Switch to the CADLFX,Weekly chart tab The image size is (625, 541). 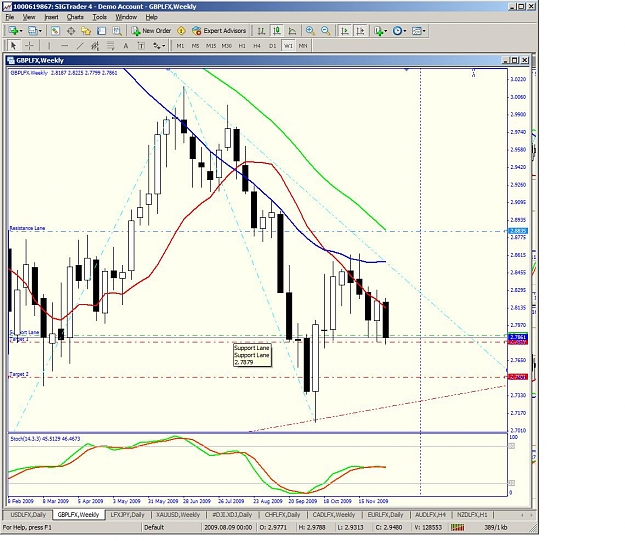(334, 515)
